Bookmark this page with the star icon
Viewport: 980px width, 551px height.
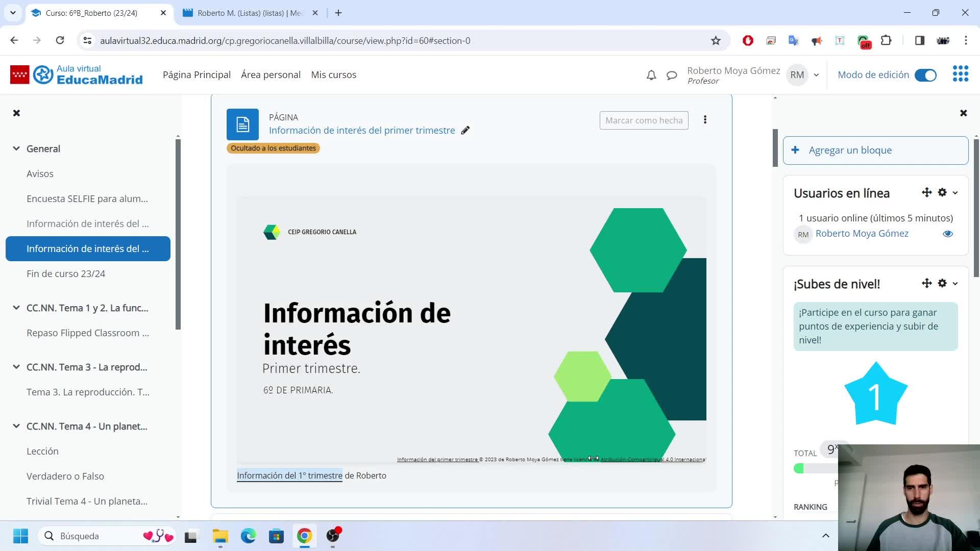[x=716, y=41]
